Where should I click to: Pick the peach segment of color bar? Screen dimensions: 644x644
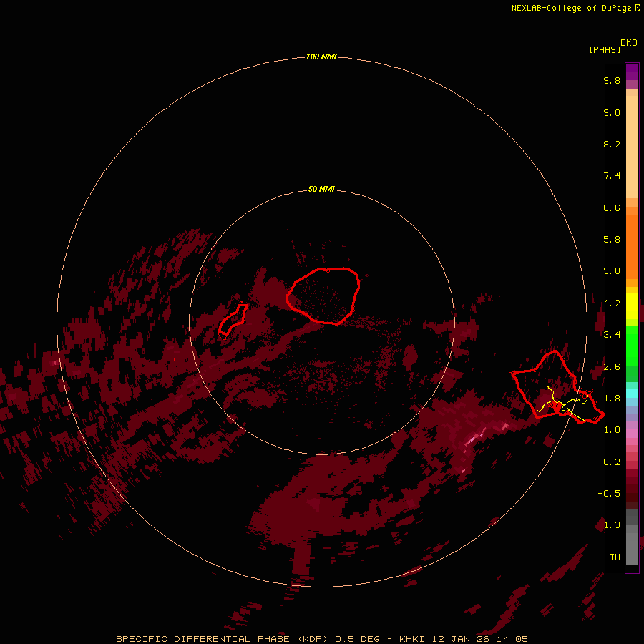coord(632,146)
